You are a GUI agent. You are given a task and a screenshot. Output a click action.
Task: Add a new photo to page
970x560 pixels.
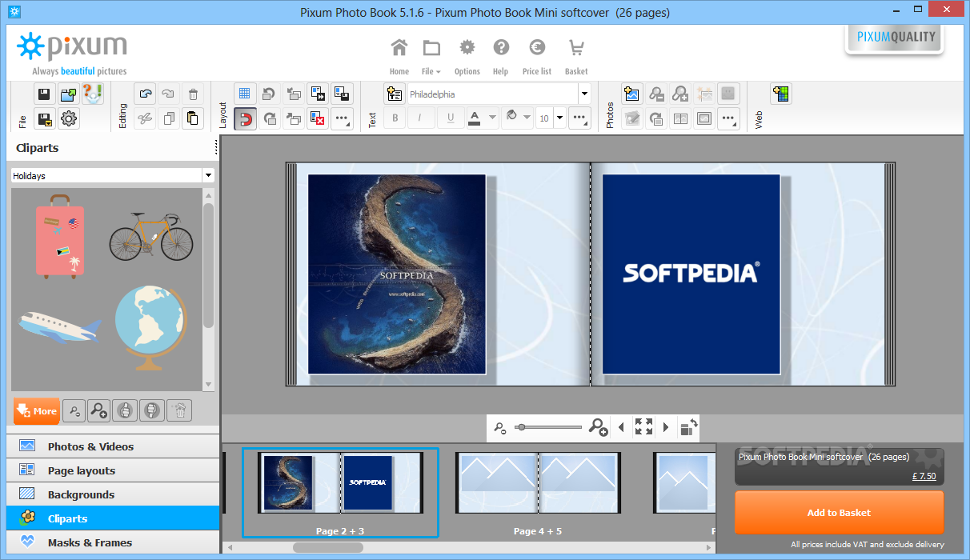(632, 94)
